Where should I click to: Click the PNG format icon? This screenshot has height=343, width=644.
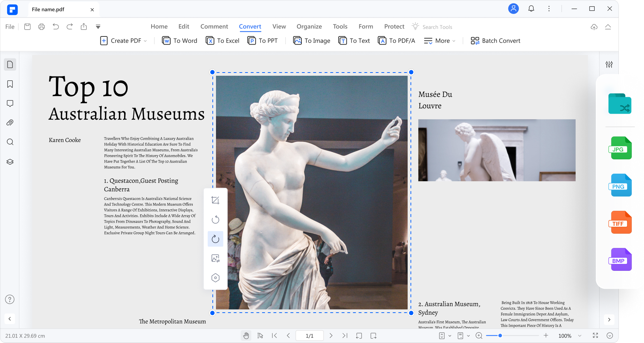click(620, 185)
